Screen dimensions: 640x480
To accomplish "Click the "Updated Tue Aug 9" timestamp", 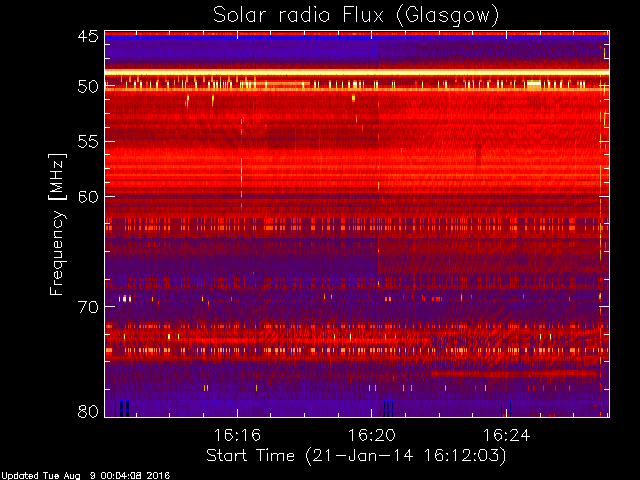I will click(85, 476).
